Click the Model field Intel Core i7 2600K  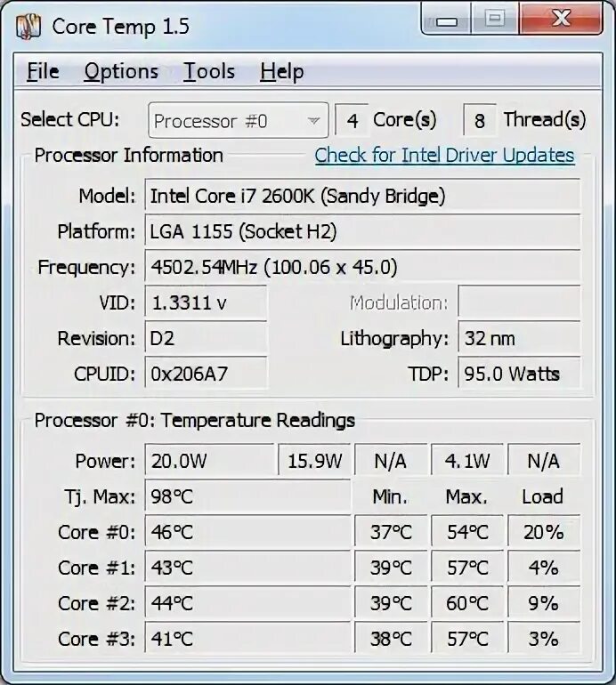(362, 196)
